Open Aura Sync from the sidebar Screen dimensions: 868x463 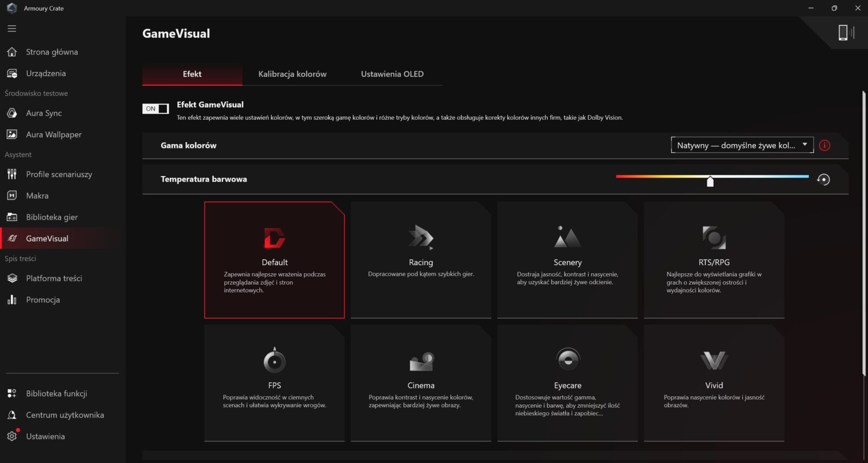click(x=44, y=113)
